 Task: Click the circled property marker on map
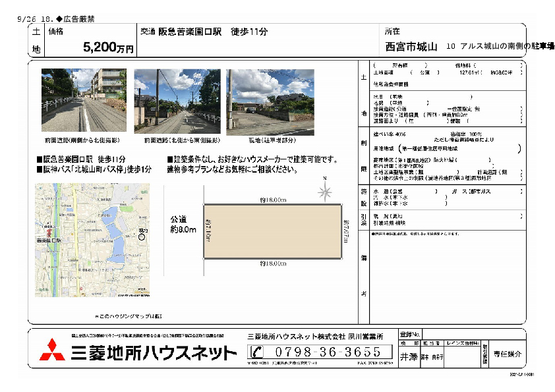[x=143, y=236]
